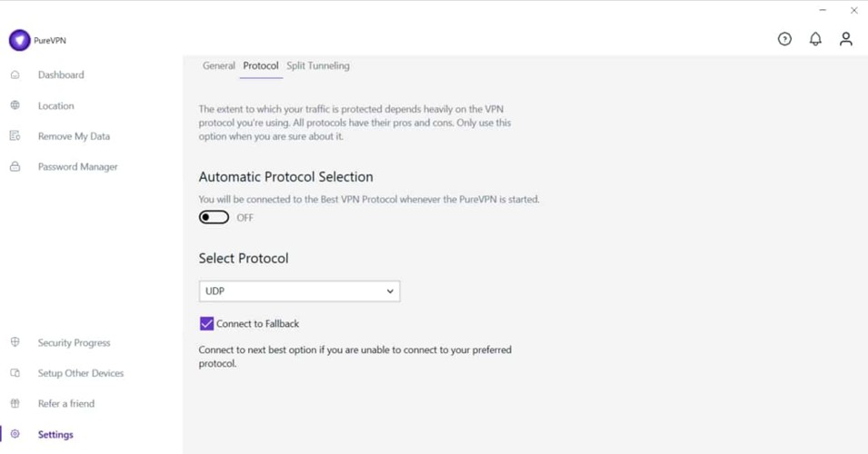Enable Automatic Protocol Selection toggle
The height and width of the screenshot is (454, 868).
(x=215, y=218)
